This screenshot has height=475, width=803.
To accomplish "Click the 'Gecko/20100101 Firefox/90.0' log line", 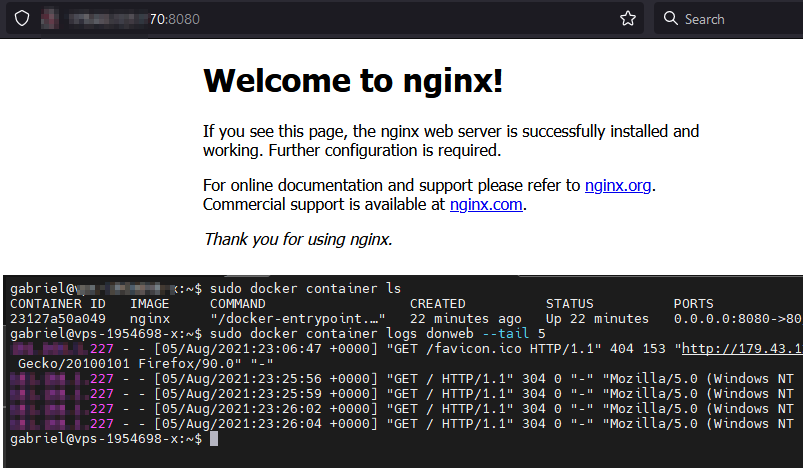I will pos(145,364).
